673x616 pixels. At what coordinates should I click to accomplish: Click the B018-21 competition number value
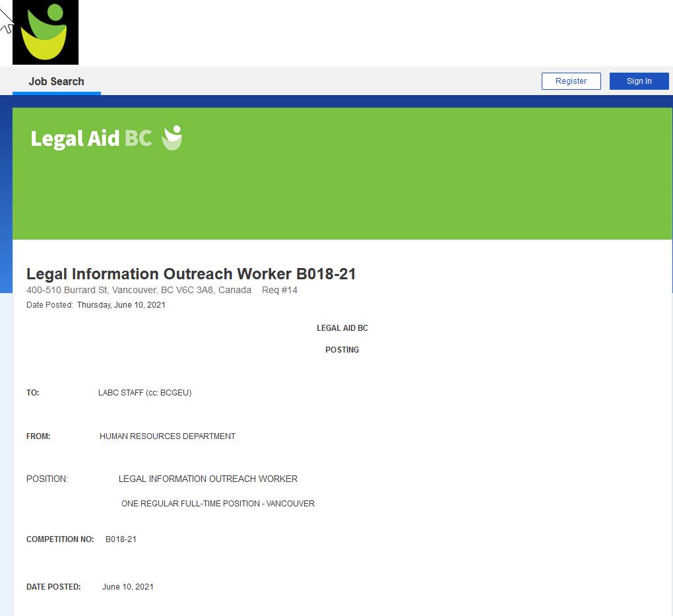click(x=121, y=539)
